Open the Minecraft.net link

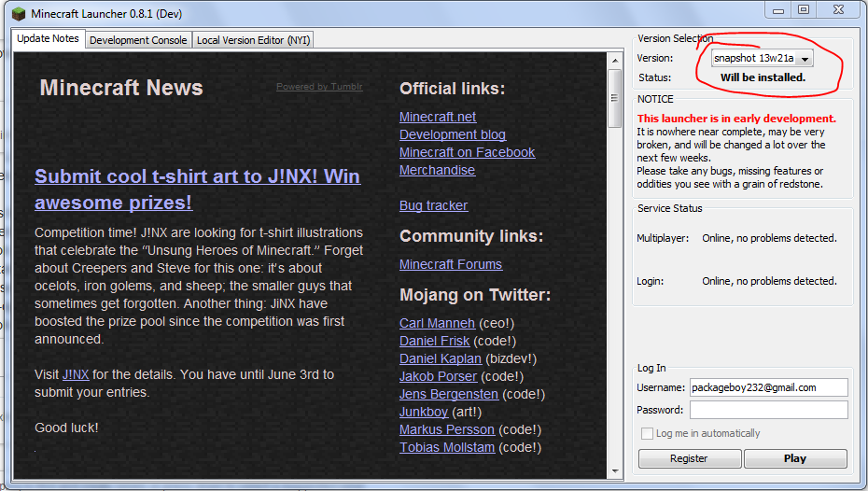[x=438, y=117]
